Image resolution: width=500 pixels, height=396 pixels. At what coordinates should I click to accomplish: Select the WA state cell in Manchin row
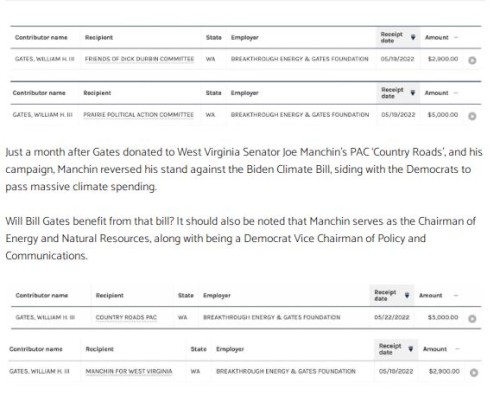coord(195,371)
